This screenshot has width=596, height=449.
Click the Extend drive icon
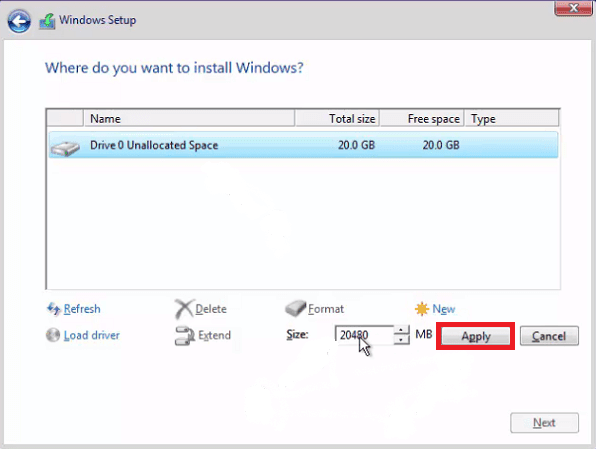[185, 336]
